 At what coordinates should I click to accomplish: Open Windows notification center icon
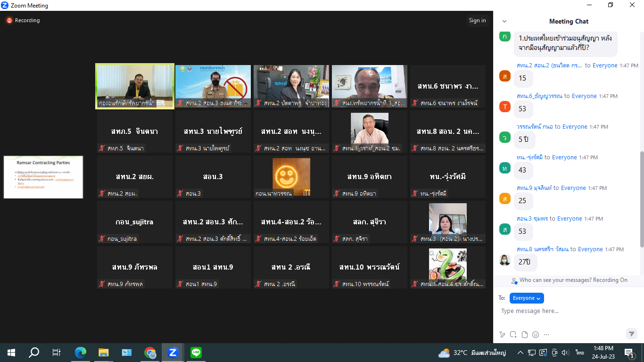(628, 353)
